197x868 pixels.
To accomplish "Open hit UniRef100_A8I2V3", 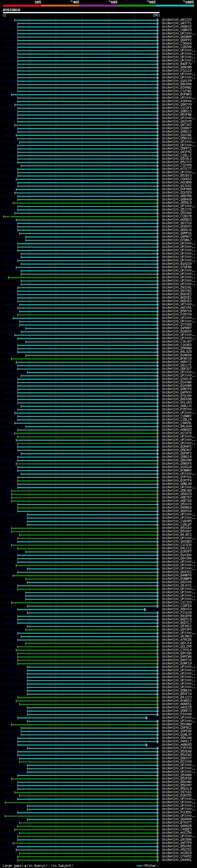I will coord(176,20).
